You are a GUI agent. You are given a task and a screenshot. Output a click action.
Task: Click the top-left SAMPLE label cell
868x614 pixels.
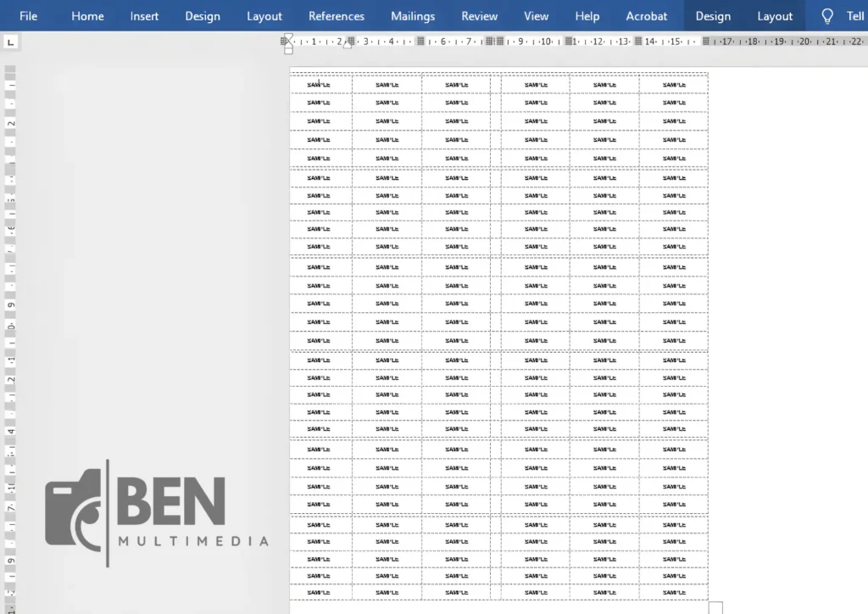pyautogui.click(x=320, y=84)
